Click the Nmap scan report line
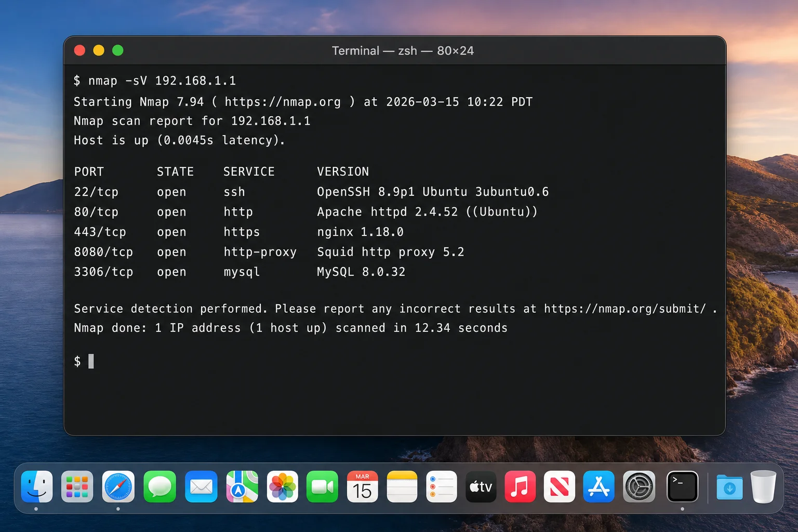 [192, 121]
